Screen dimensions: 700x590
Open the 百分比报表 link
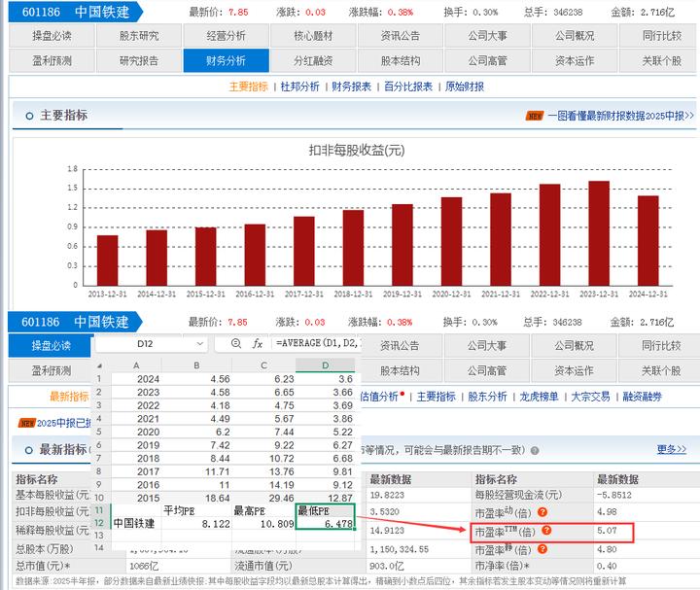[x=408, y=87]
